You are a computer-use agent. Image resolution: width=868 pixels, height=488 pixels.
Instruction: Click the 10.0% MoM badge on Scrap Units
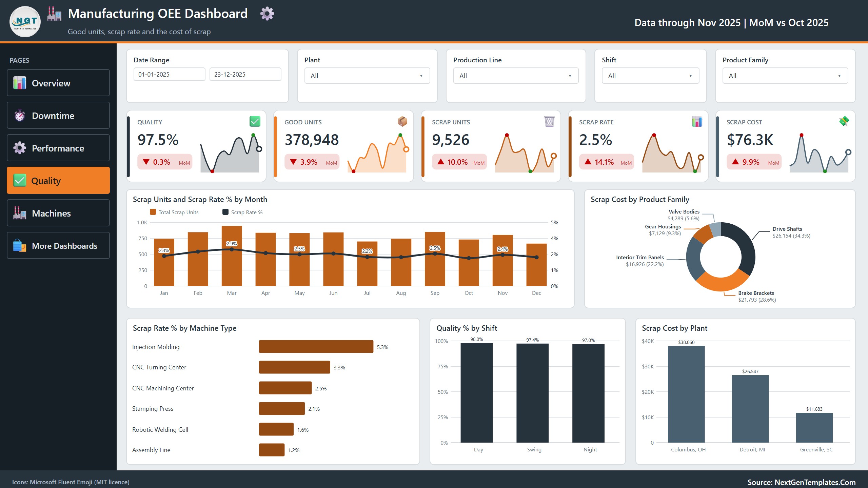(459, 162)
